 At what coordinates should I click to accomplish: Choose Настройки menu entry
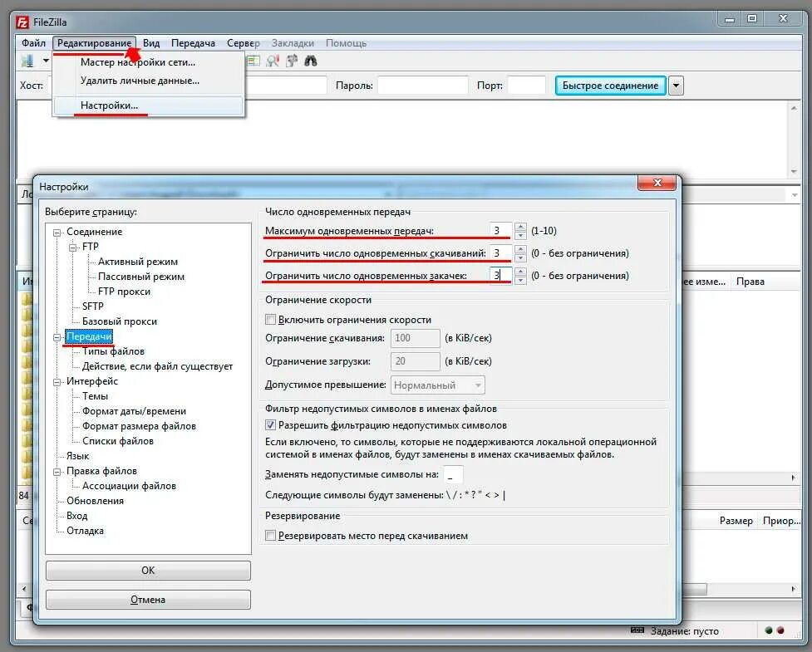point(149,105)
